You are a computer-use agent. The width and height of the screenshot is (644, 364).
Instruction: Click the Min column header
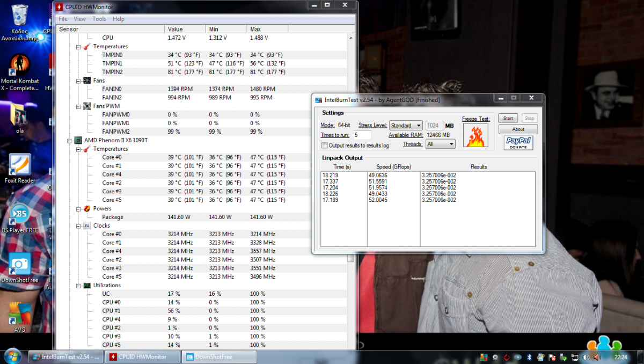click(x=226, y=29)
